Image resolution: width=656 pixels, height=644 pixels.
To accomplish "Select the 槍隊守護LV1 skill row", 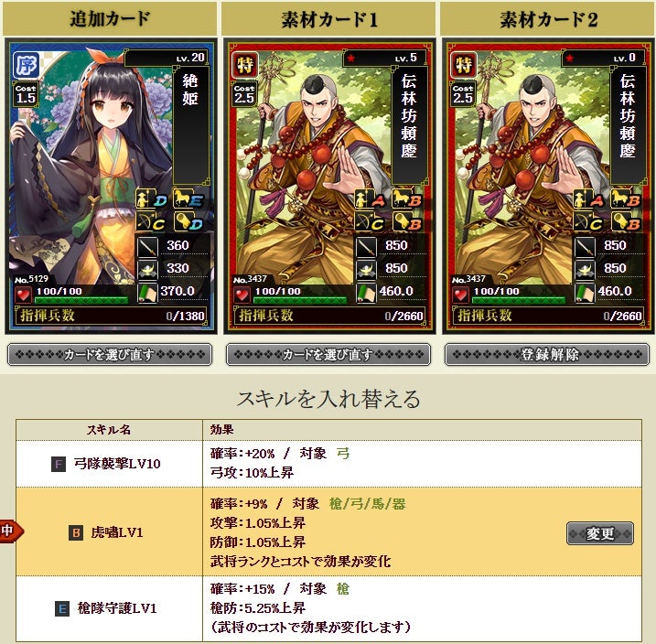I will (328, 608).
